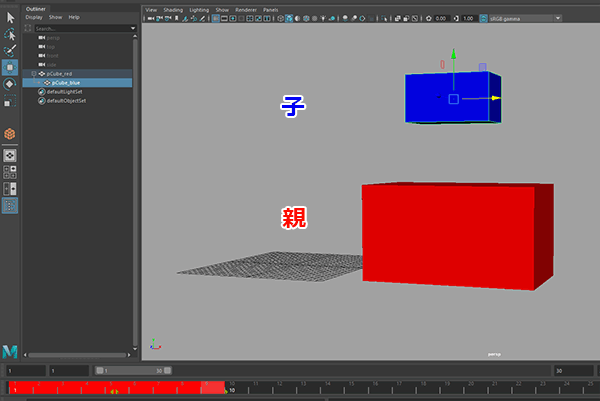This screenshot has height=401, width=600.
Task: Select the arrow Select tool
Action: (10, 16)
